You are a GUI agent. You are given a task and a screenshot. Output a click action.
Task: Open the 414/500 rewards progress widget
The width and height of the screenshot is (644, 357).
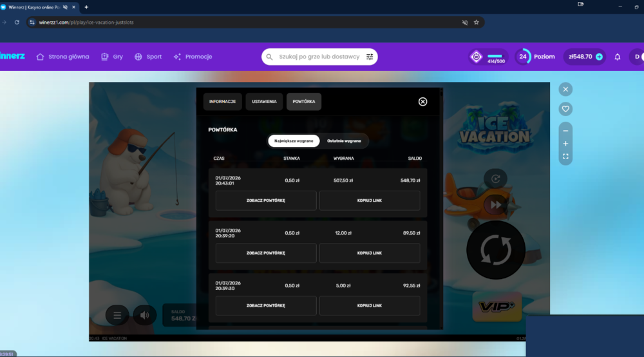488,57
